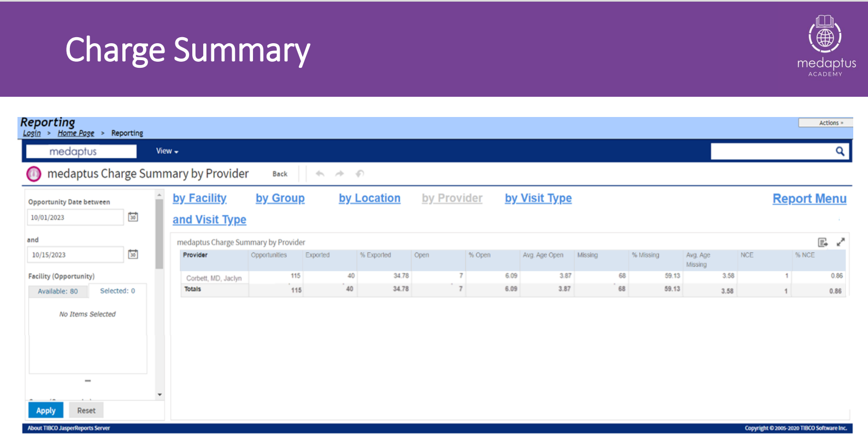The width and height of the screenshot is (868, 439).
Task: Switch to the Selected: 0 tab
Action: pos(117,291)
